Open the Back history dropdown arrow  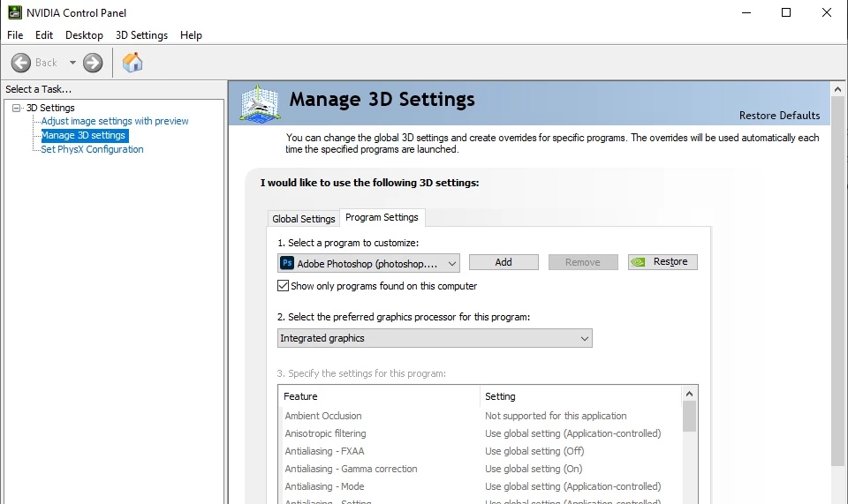(72, 63)
